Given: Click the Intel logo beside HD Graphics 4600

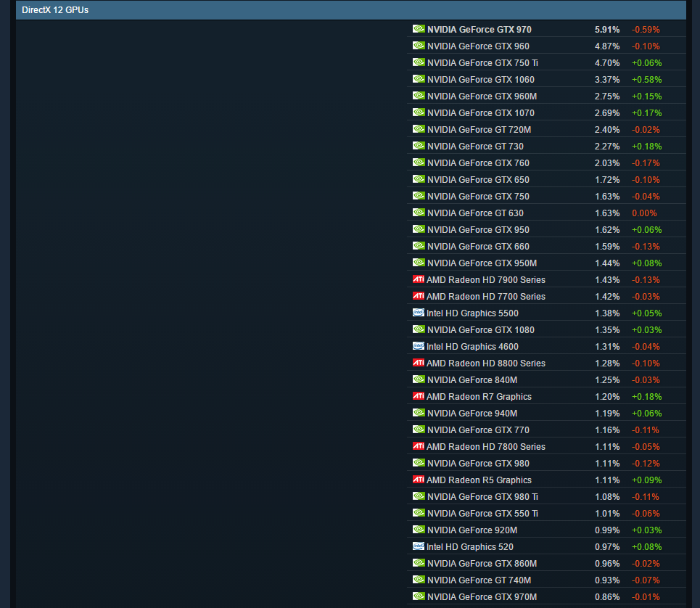Looking at the screenshot, I should [x=419, y=346].
